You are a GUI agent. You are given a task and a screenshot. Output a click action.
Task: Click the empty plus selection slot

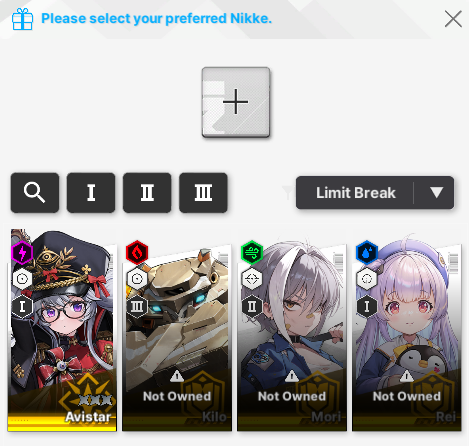click(x=236, y=102)
